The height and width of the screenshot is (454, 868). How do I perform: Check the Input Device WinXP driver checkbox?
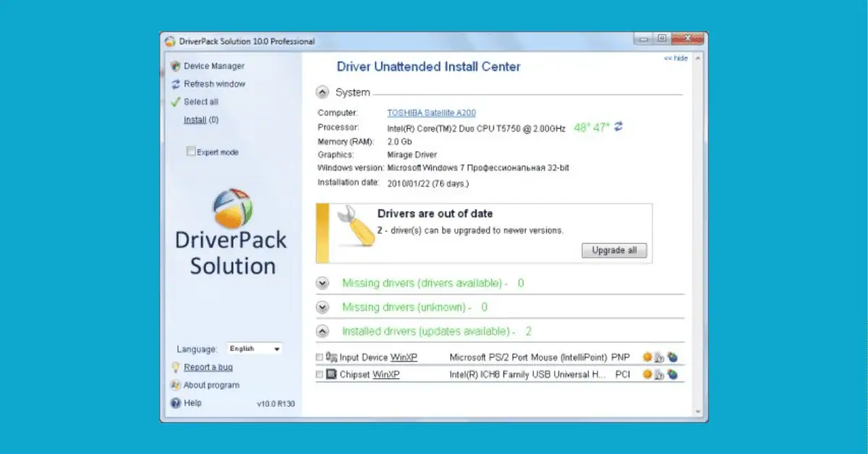[319, 356]
